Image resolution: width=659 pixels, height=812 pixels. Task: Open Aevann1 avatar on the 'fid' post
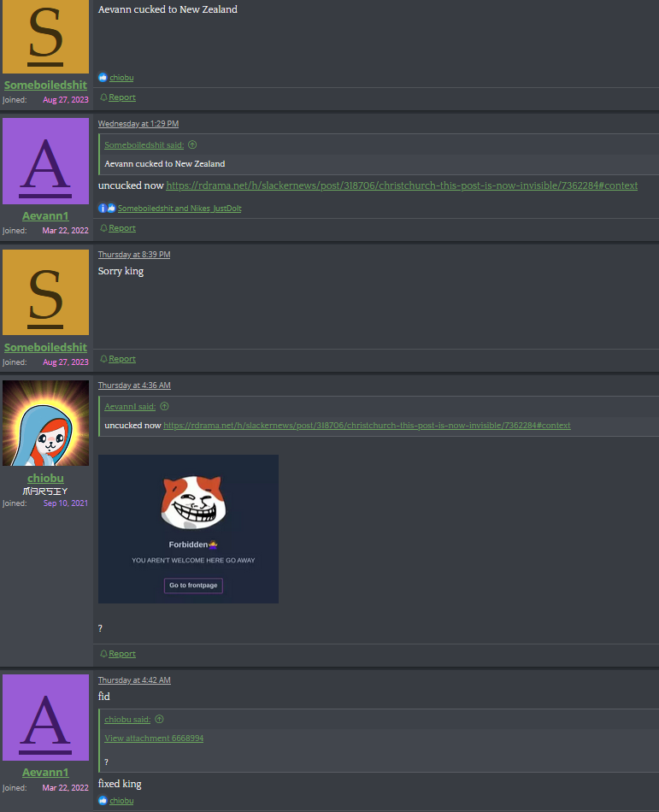[x=45, y=717]
